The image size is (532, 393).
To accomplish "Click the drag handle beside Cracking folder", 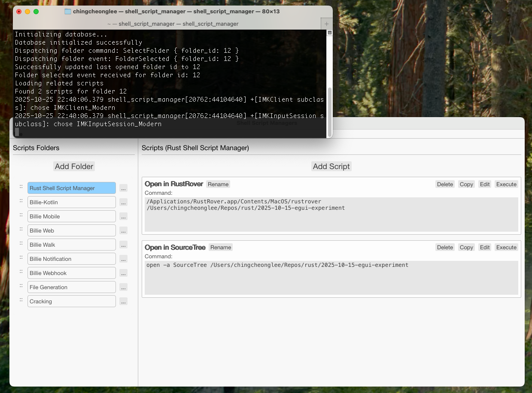I will click(x=21, y=300).
